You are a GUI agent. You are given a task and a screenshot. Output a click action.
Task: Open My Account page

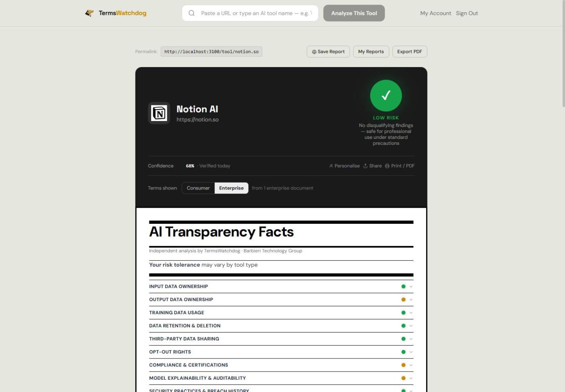(x=436, y=13)
